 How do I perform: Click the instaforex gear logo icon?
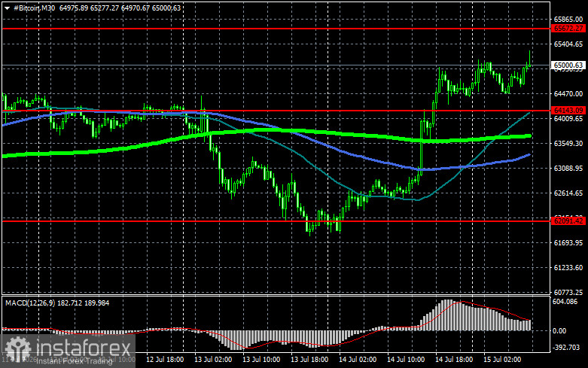(x=18, y=348)
